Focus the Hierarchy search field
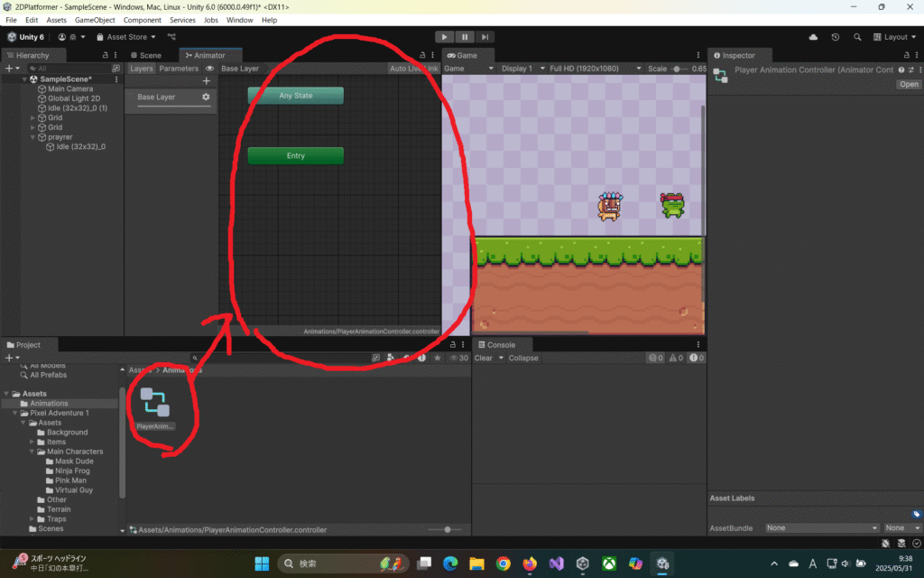The image size is (924, 578). coord(69,69)
